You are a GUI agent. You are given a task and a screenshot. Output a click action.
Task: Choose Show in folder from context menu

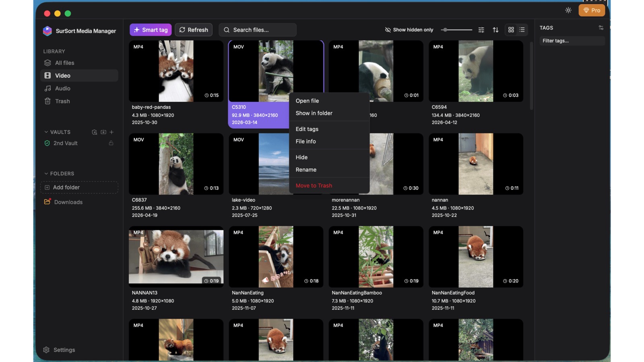329,113
